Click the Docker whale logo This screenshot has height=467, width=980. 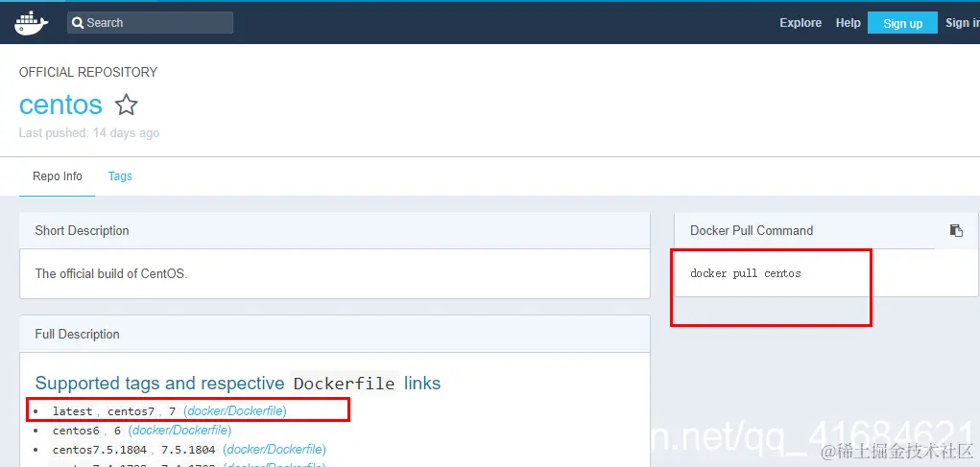click(x=31, y=22)
